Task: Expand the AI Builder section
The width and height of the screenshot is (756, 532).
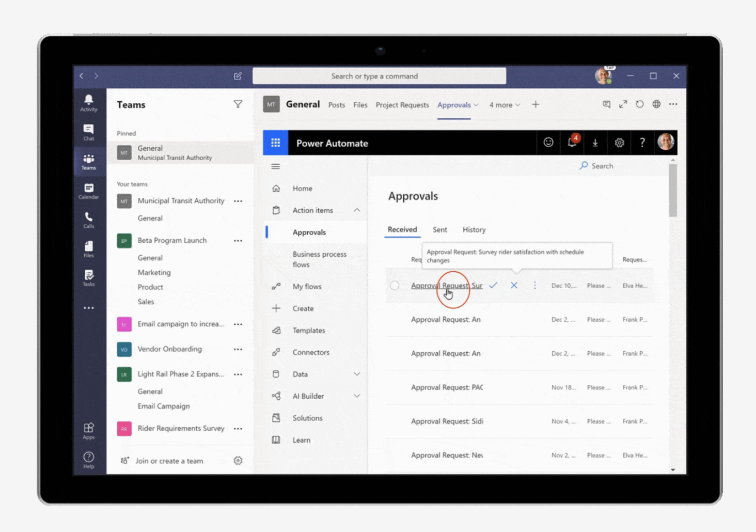Action: click(357, 396)
